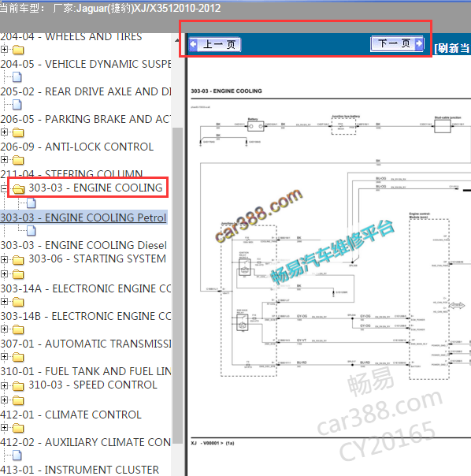Select 412-01 - CLIMATE CONTROL label
471x476 pixels.
click(71, 415)
